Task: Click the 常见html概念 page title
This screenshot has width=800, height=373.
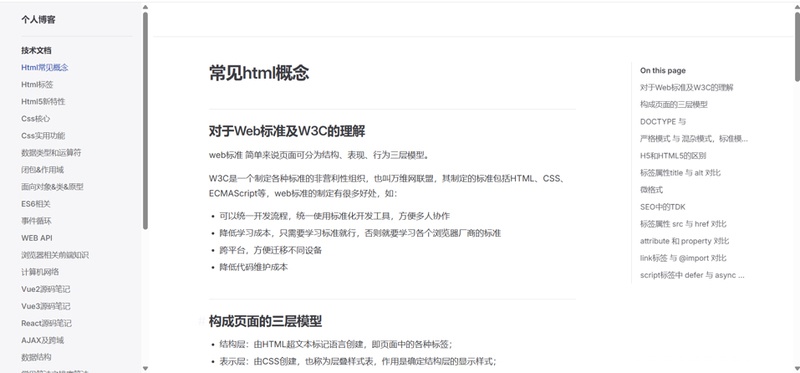Action: point(259,73)
